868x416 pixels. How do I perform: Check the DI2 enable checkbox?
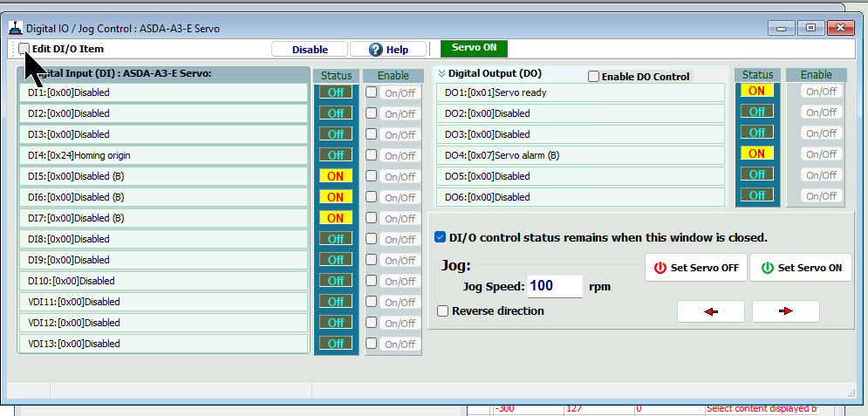pyautogui.click(x=371, y=113)
